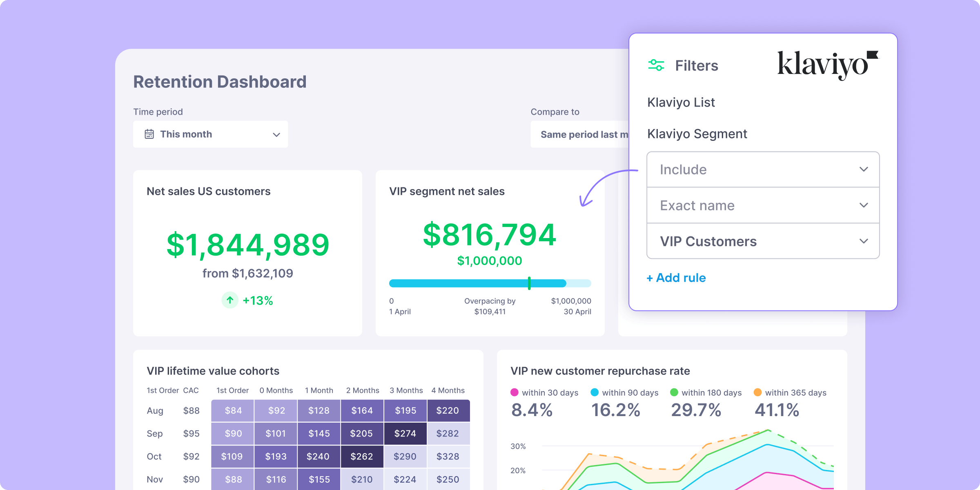Viewport: 980px width, 490px height.
Task: Click the Filters sliders icon
Action: click(x=656, y=65)
